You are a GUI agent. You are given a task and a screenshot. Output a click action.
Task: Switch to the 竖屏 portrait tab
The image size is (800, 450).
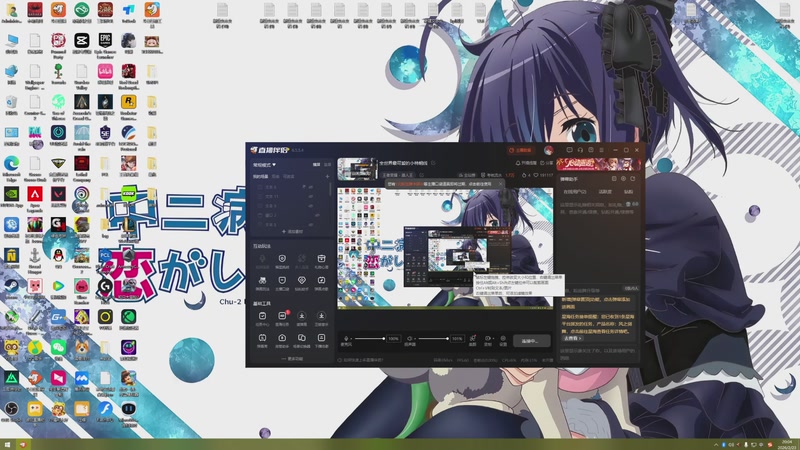point(328,165)
